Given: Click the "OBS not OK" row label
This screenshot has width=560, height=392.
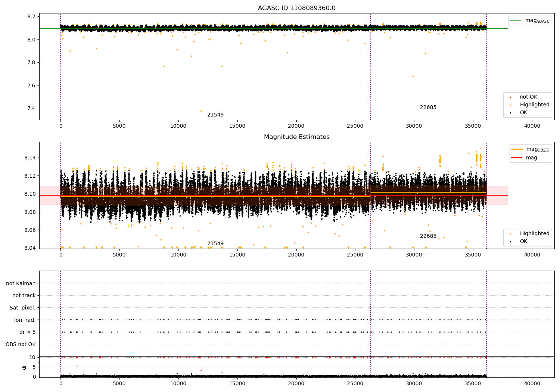Looking at the screenshot, I should pyautogui.click(x=21, y=345).
